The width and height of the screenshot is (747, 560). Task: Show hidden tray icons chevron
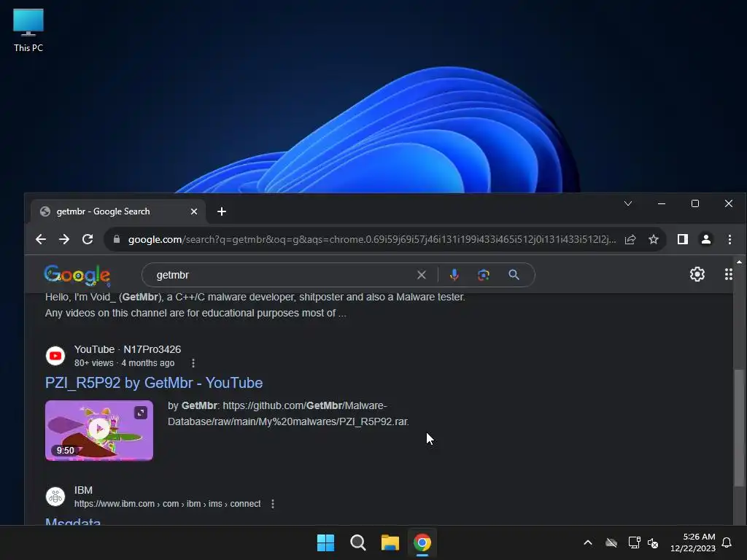pyautogui.click(x=588, y=542)
